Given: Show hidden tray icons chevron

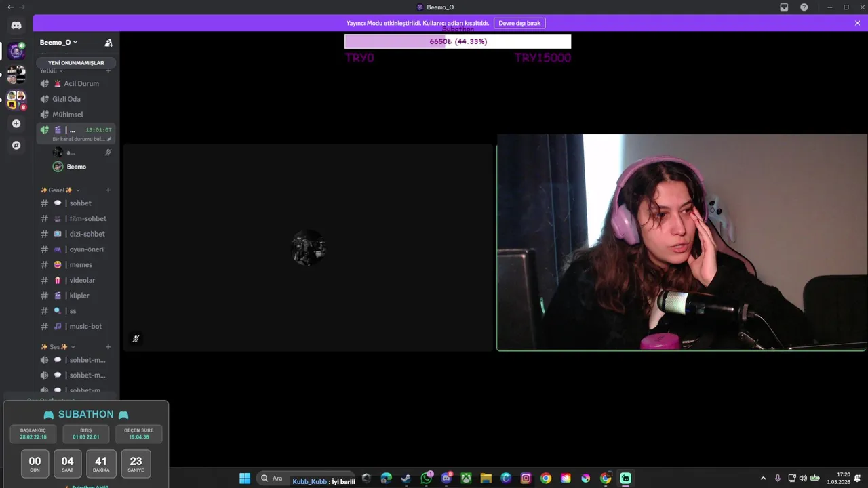Looking at the screenshot, I should [x=763, y=479].
